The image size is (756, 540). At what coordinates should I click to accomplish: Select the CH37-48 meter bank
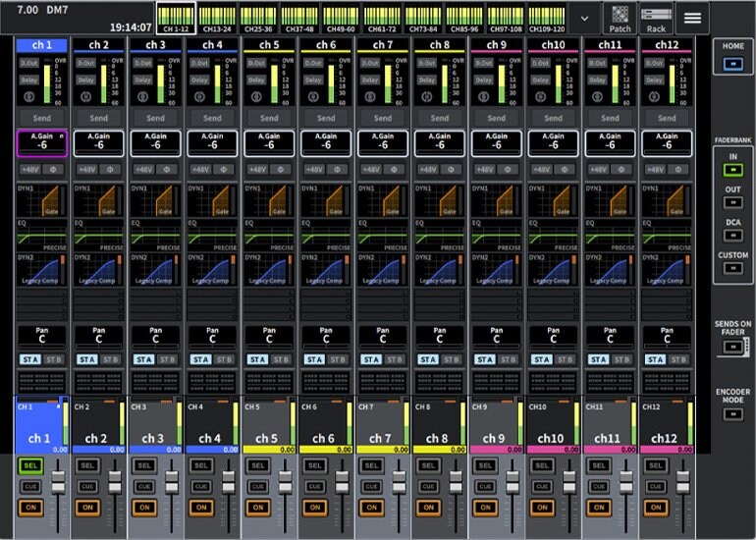point(299,19)
